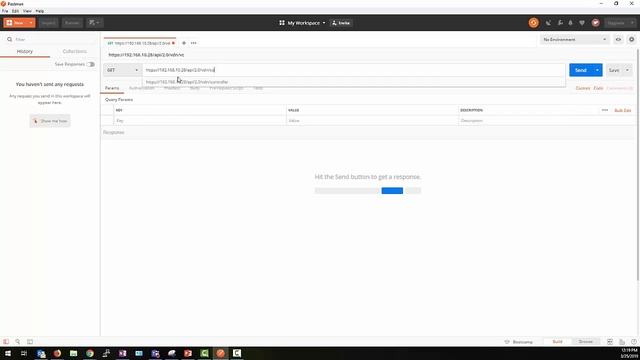Screen dimensions: 640x360
Task: Click the help question mark icon
Action: pyautogui.click(x=633, y=342)
